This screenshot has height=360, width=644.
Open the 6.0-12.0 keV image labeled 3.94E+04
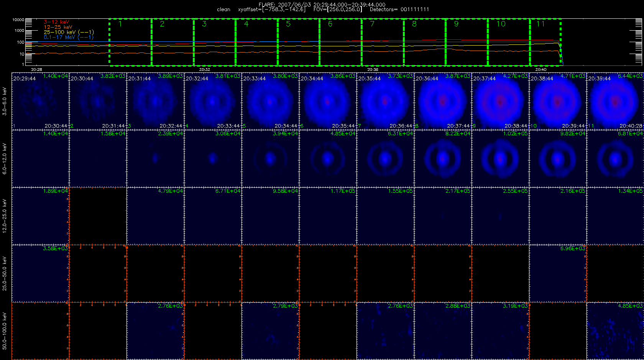[x=270, y=159]
